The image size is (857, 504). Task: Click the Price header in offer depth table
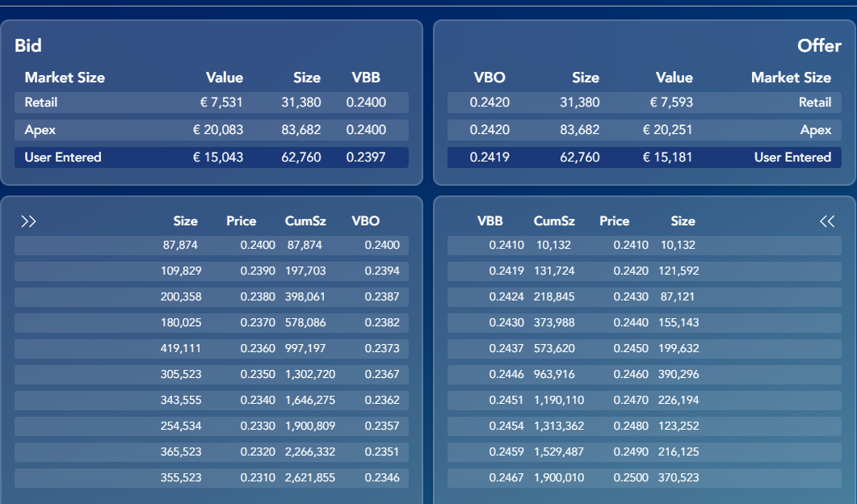(x=615, y=221)
